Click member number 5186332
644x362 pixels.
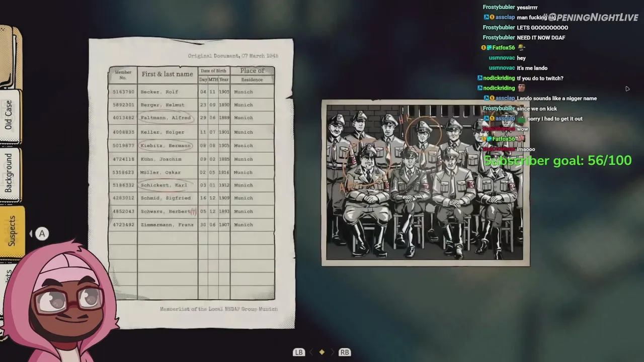[x=123, y=185]
